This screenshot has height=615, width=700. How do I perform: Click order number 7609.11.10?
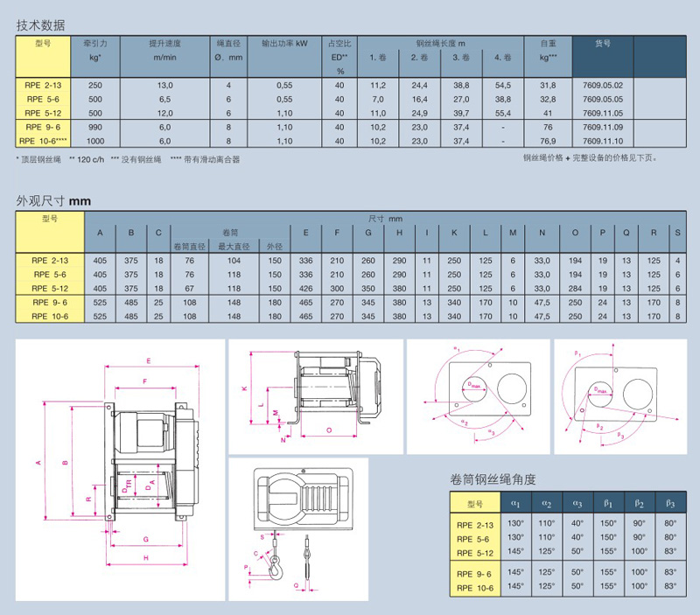[x=602, y=140]
